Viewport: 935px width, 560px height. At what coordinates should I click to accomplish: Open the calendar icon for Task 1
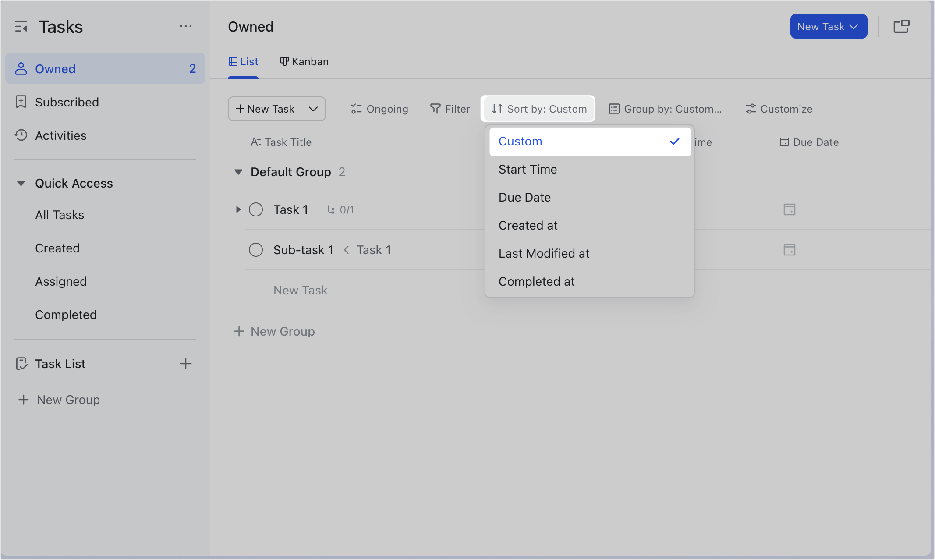pos(790,209)
